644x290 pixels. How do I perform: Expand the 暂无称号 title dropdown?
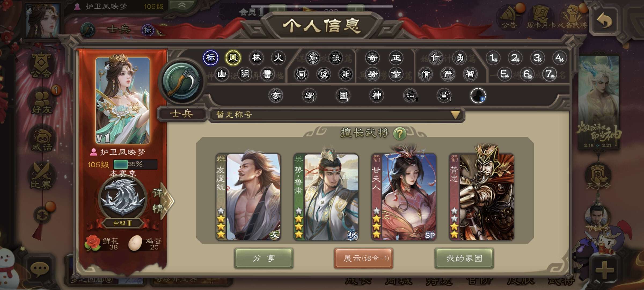tap(336, 115)
